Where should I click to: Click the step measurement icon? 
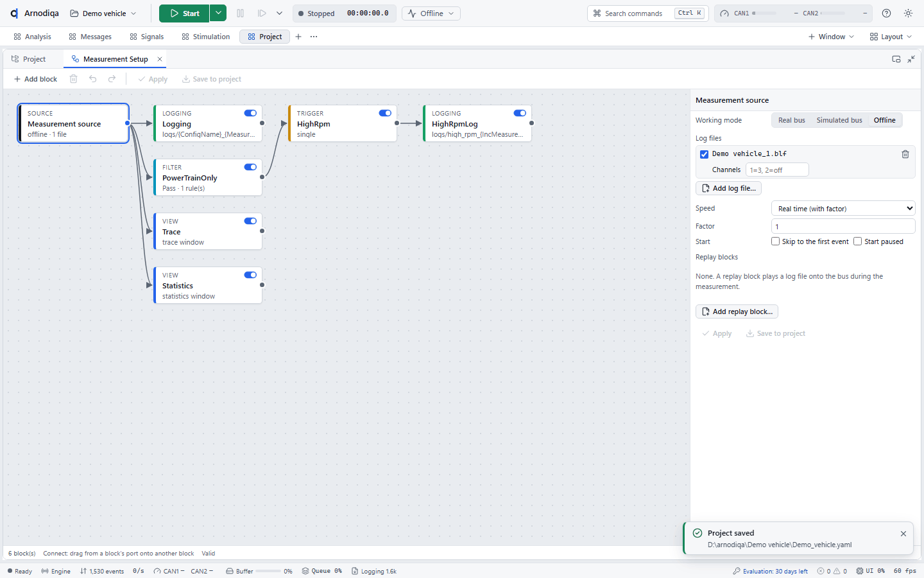[262, 13]
